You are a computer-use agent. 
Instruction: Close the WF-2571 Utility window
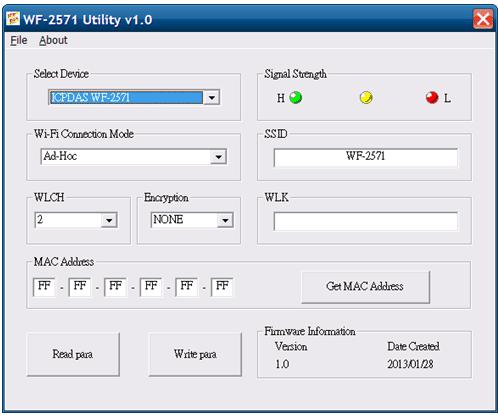pos(483,19)
